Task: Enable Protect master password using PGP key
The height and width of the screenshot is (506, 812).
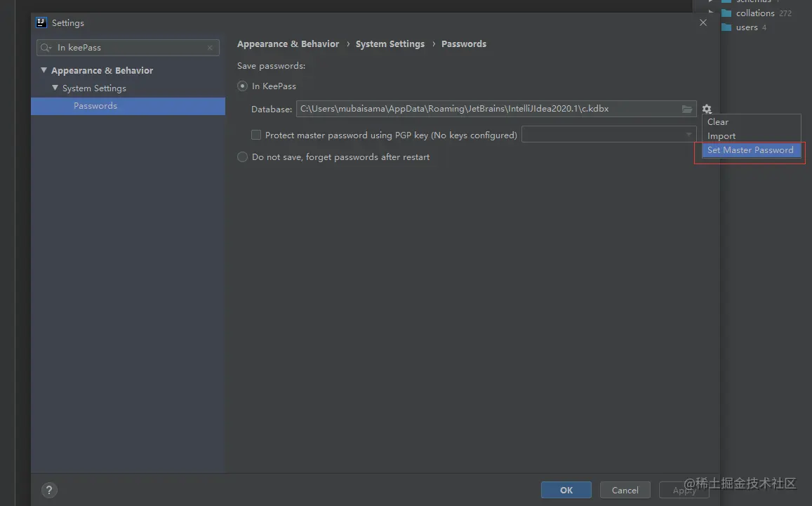Action: (256, 135)
